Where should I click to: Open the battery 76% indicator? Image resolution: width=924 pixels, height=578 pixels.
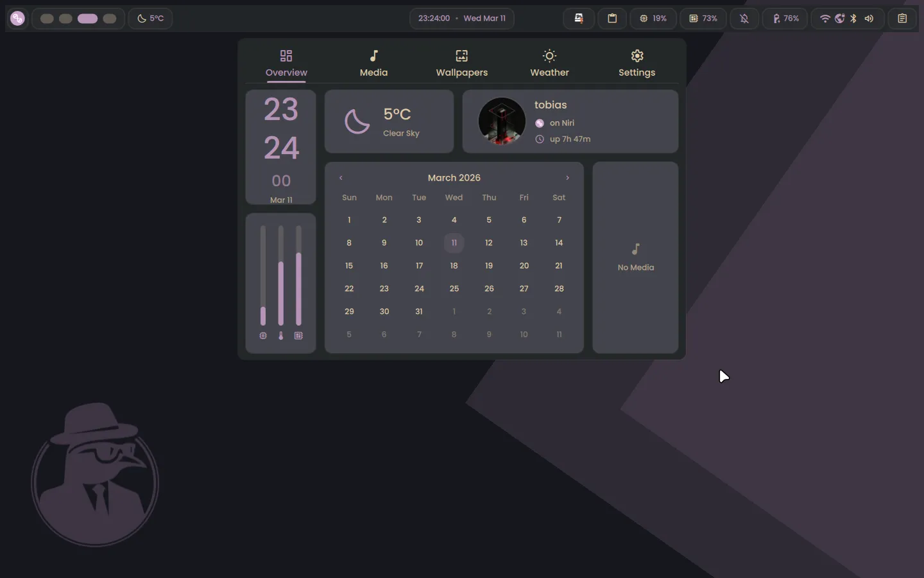[785, 19]
